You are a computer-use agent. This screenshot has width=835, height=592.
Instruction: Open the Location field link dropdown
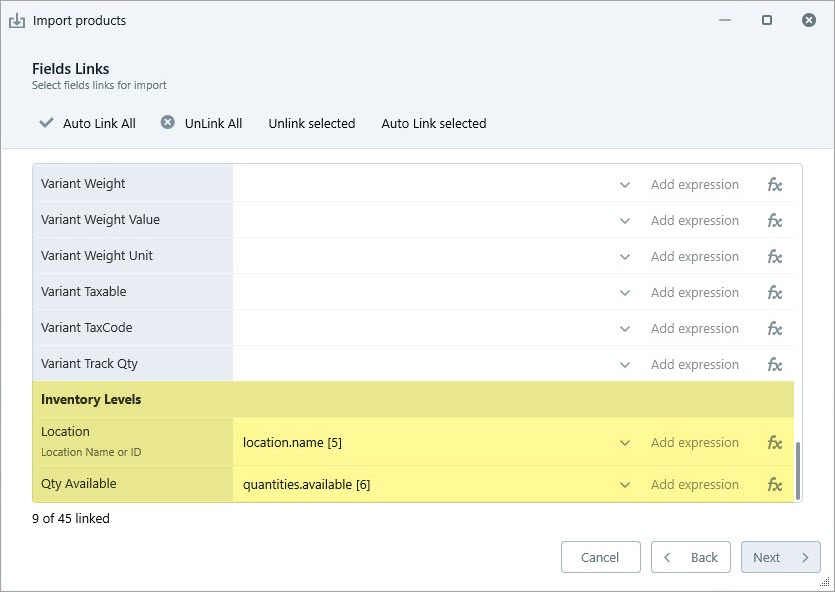coord(625,442)
